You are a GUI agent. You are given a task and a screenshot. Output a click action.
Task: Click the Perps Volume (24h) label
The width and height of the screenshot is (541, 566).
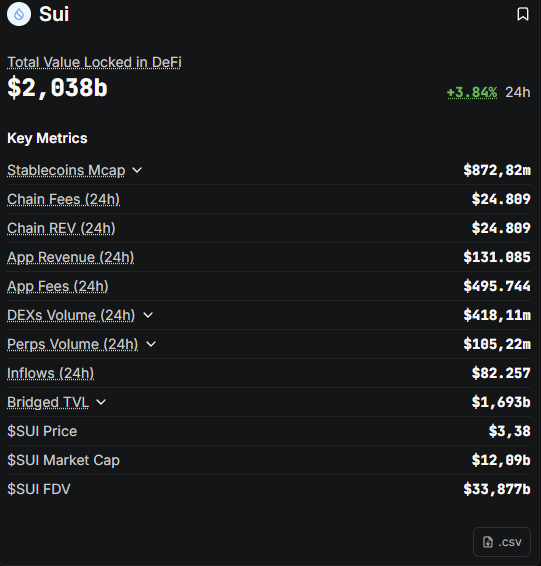point(73,344)
